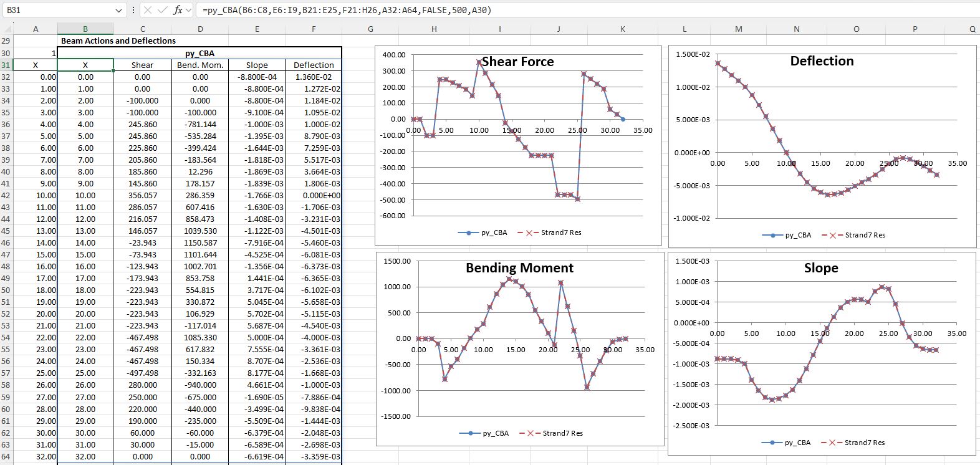Click py_CBA legend entry in Slope chart

(x=797, y=443)
